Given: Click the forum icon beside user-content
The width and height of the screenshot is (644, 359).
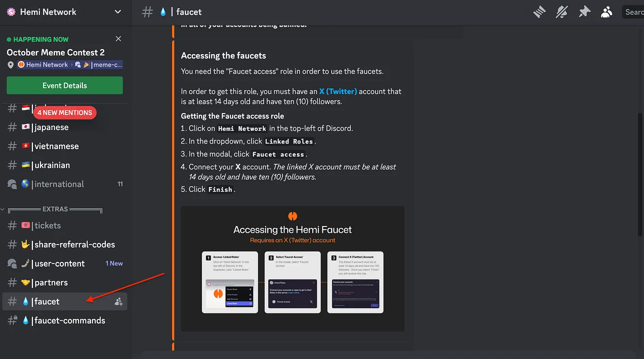Looking at the screenshot, I should [12, 263].
